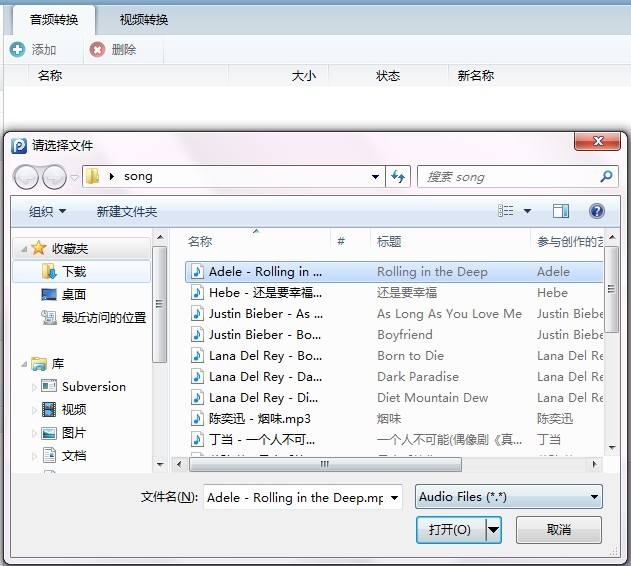Screen dimensions: 631x566
Task: Click the 文件名 filename input field
Action: [295, 497]
